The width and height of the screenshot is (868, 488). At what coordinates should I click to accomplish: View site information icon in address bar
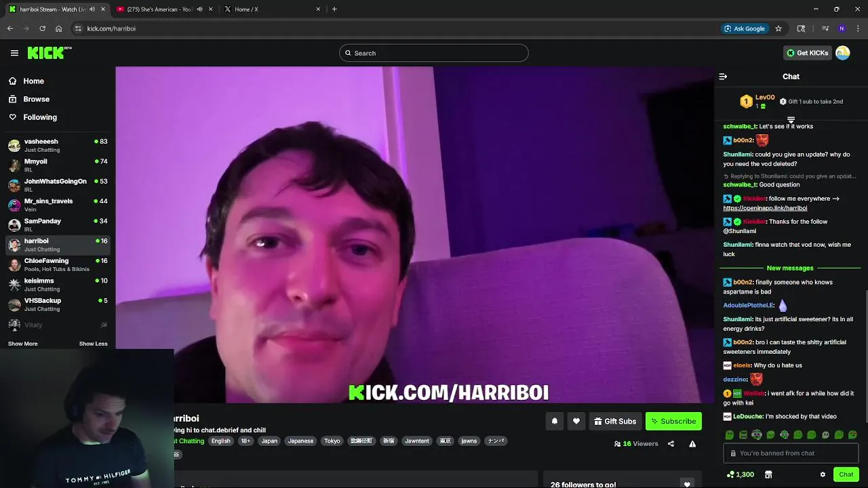[x=78, y=28]
